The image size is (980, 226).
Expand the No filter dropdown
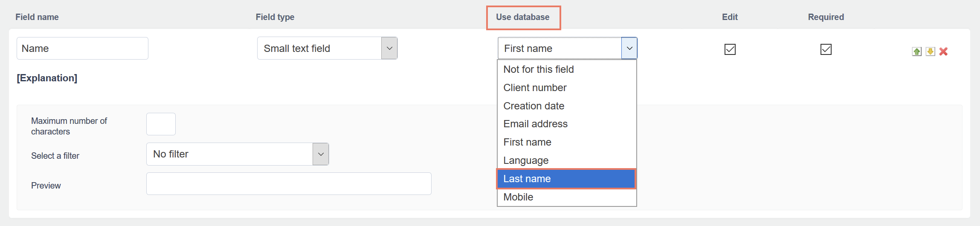(320, 154)
